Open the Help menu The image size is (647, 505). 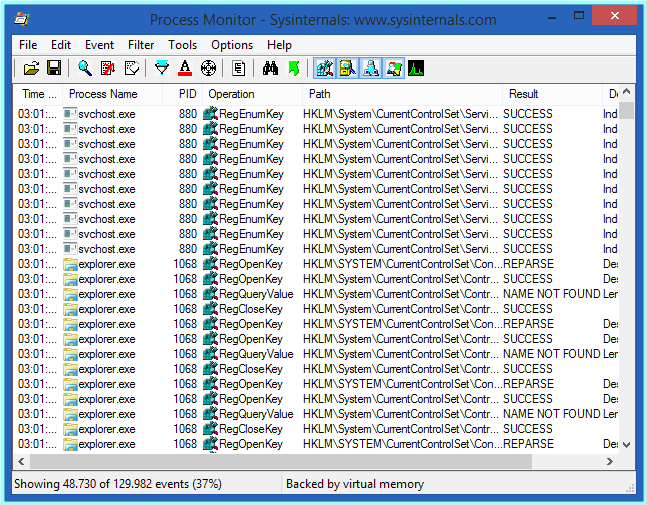coord(279,45)
